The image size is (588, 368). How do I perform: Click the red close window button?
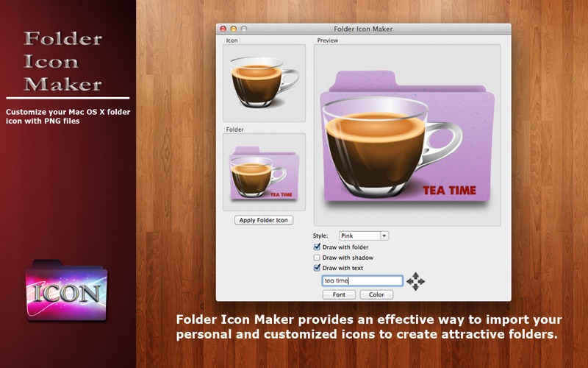(223, 29)
